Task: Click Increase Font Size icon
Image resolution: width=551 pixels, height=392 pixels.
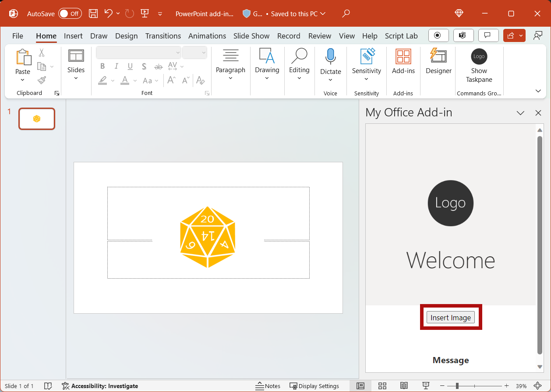Action: (x=171, y=80)
